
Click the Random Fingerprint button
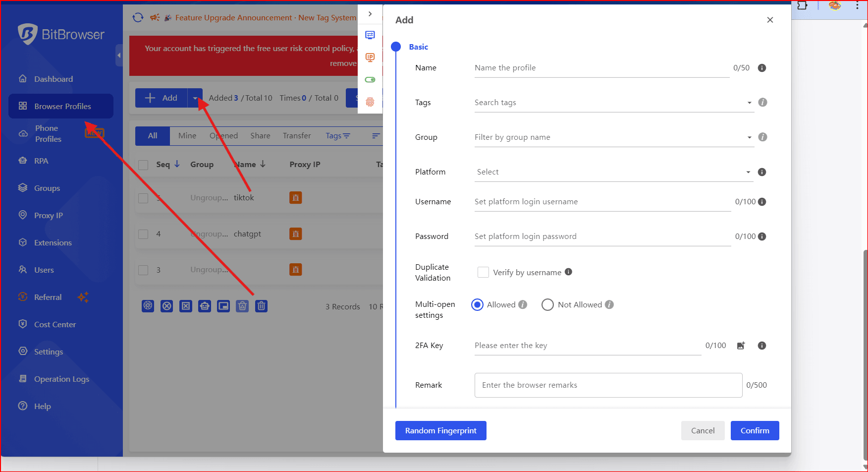click(x=440, y=431)
